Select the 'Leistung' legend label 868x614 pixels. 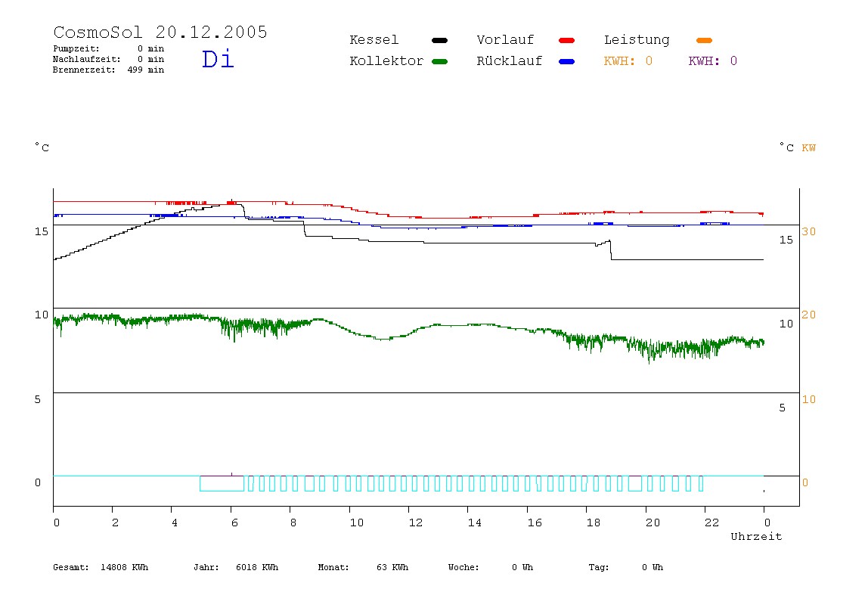point(637,40)
